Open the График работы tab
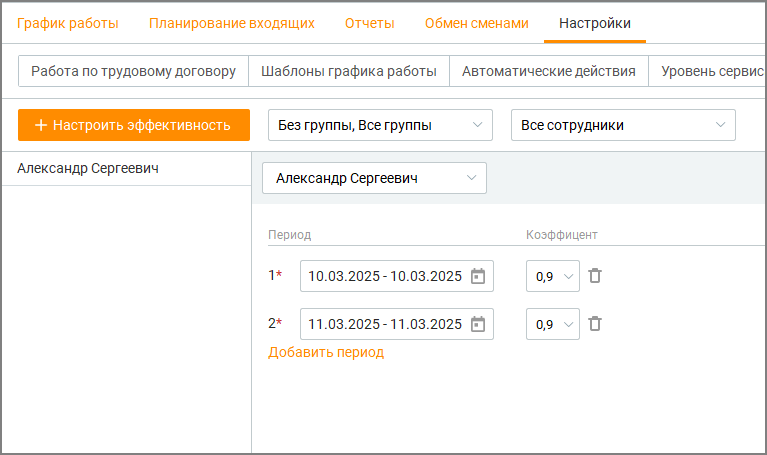767x455 pixels. point(68,23)
